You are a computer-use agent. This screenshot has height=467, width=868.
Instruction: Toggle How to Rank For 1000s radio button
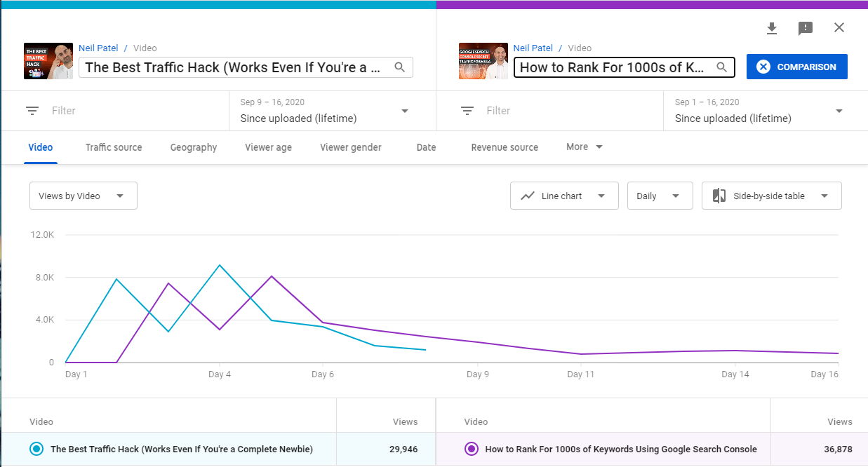tap(472, 449)
